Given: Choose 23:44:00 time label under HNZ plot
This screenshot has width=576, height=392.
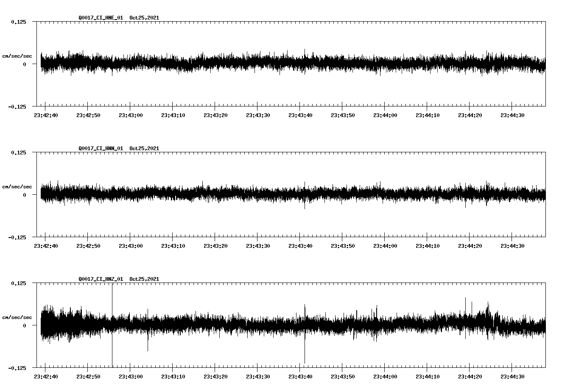Looking at the screenshot, I should pos(385,377).
